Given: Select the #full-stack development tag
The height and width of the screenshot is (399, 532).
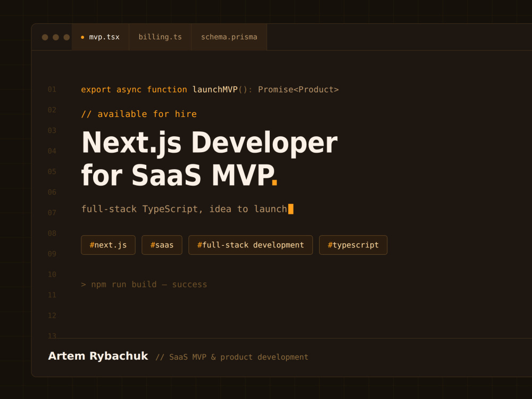Looking at the screenshot, I should [251, 245].
